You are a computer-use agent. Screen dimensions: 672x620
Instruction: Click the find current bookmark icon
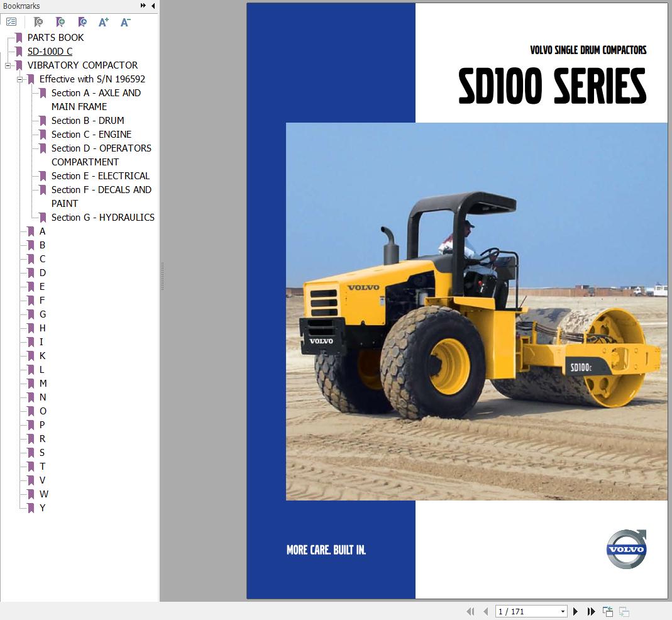pos(82,22)
